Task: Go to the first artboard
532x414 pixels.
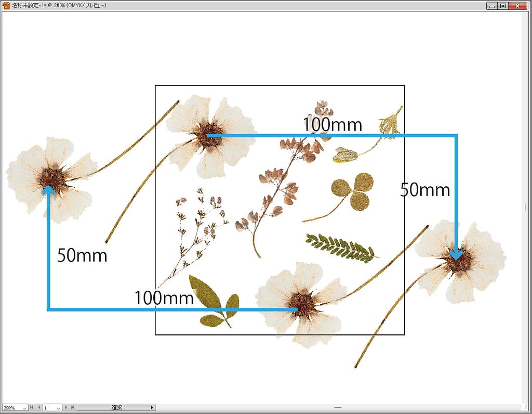Action: (32, 407)
